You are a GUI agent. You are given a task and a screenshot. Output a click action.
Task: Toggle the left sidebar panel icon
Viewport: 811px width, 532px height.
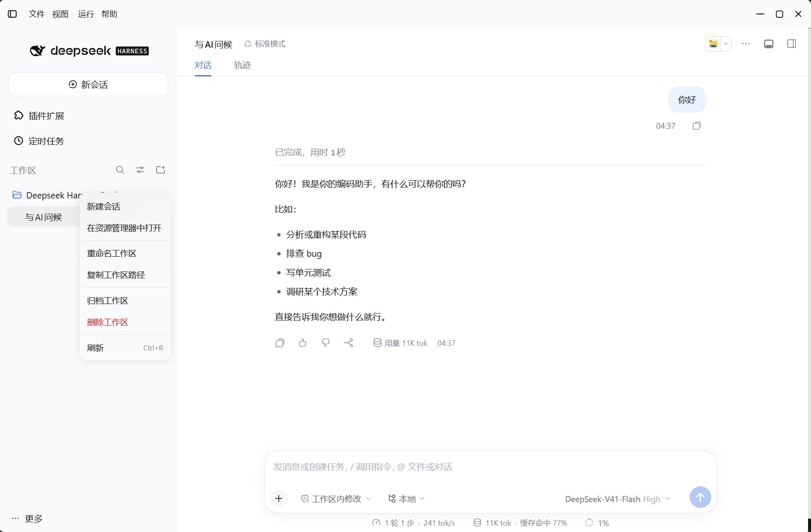click(x=13, y=14)
